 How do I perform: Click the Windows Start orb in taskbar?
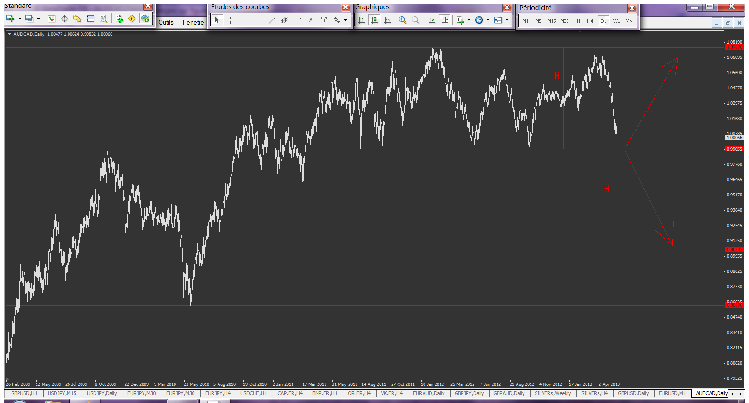pyautogui.click(x=18, y=402)
